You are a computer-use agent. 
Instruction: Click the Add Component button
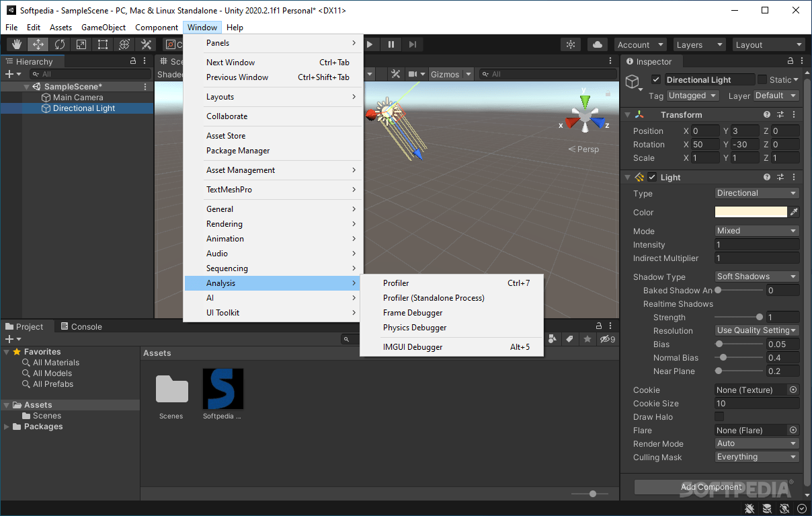click(712, 487)
